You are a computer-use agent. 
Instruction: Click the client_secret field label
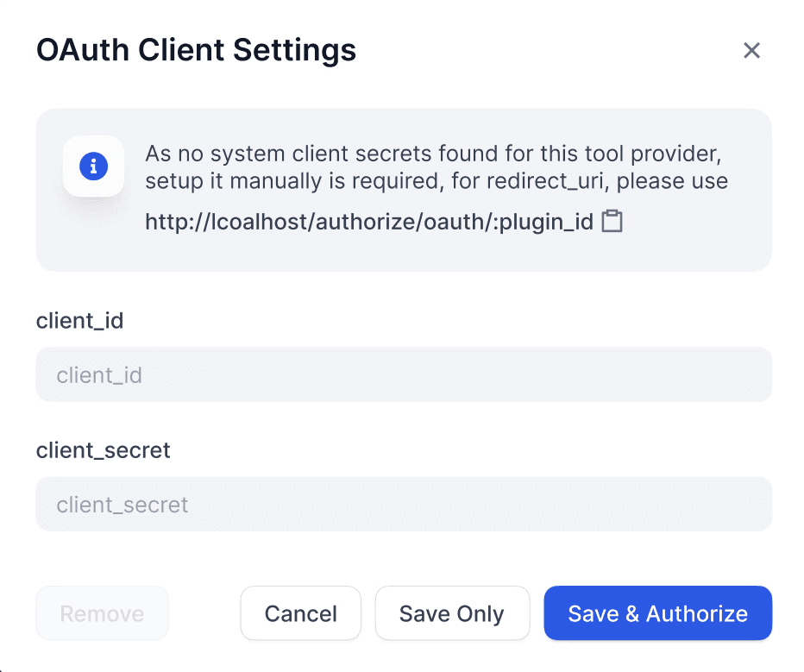point(103,450)
